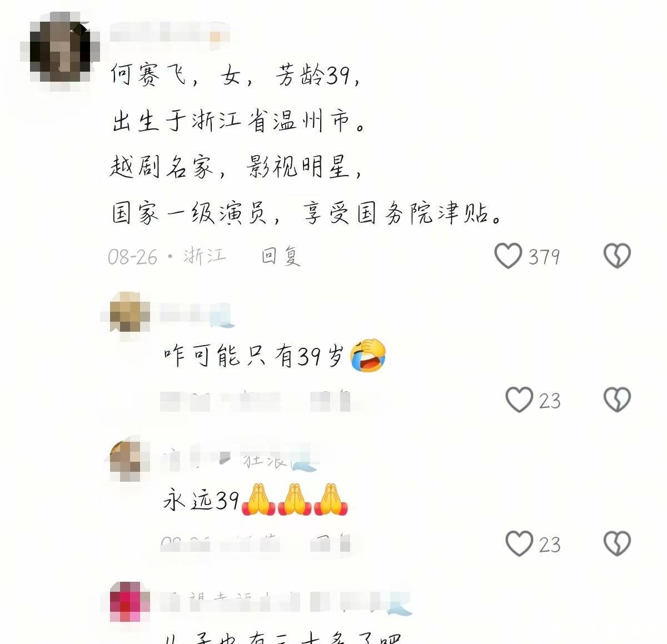Tap the 379 like count
The image size is (667, 644).
544,257
